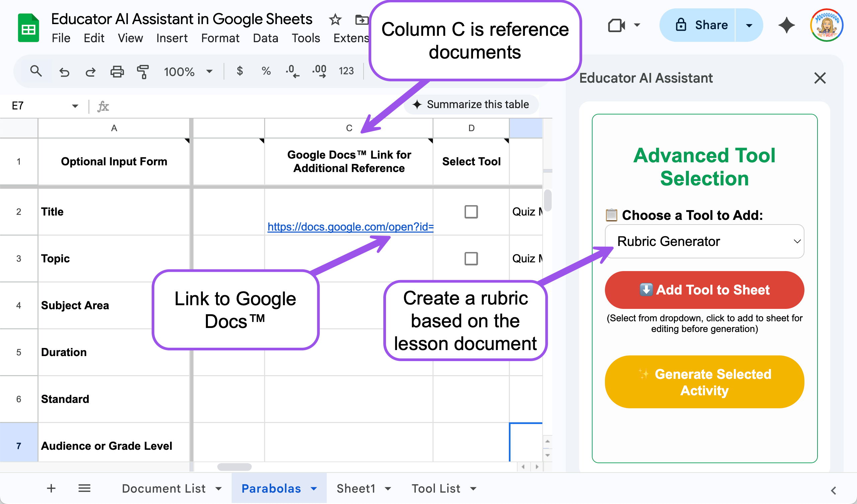Collapse side panel chevron at bottom right

833,490
